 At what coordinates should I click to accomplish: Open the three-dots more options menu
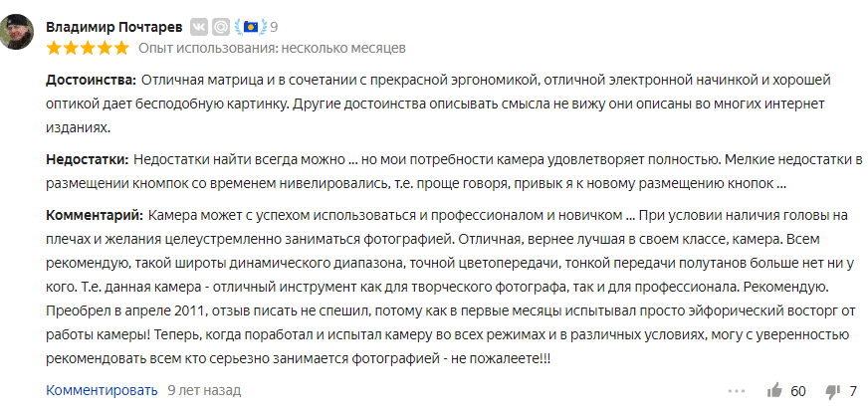click(x=737, y=391)
